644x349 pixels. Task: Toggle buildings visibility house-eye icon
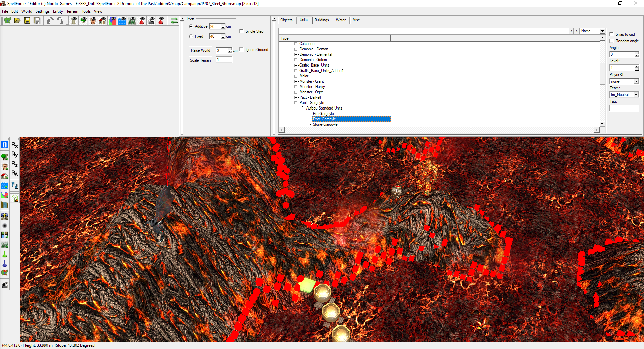click(103, 21)
